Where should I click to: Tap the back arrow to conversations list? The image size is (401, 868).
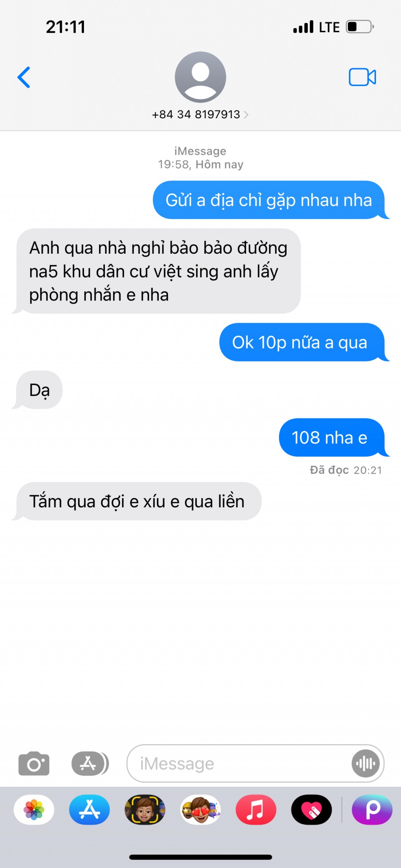24,77
